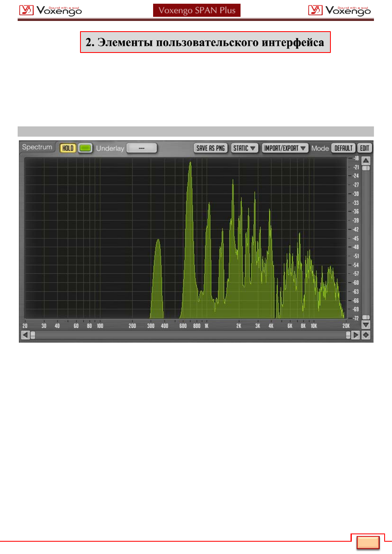The width and height of the screenshot is (392, 554).
Task: Click the '200' frequency axis label
Action: point(132,326)
